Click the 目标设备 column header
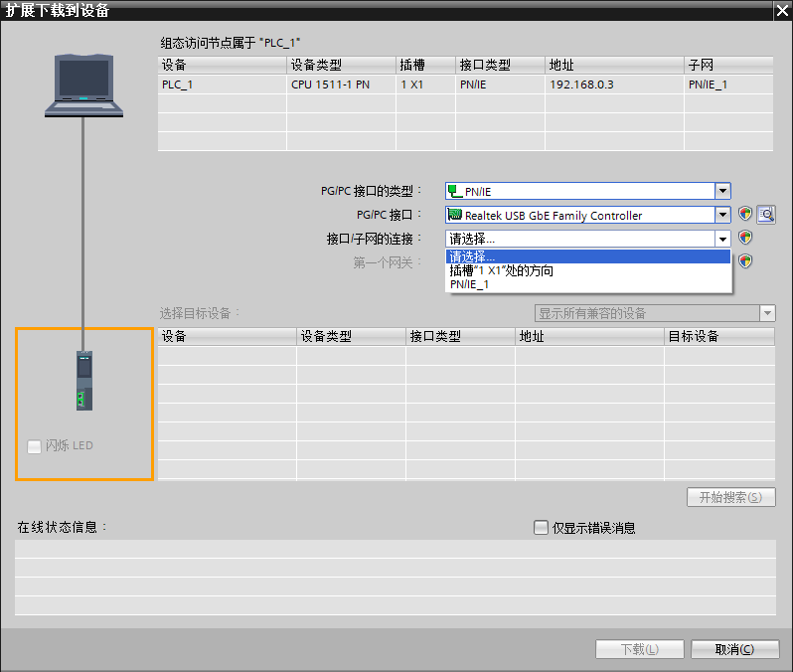Image resolution: width=793 pixels, height=672 pixels. (x=719, y=337)
